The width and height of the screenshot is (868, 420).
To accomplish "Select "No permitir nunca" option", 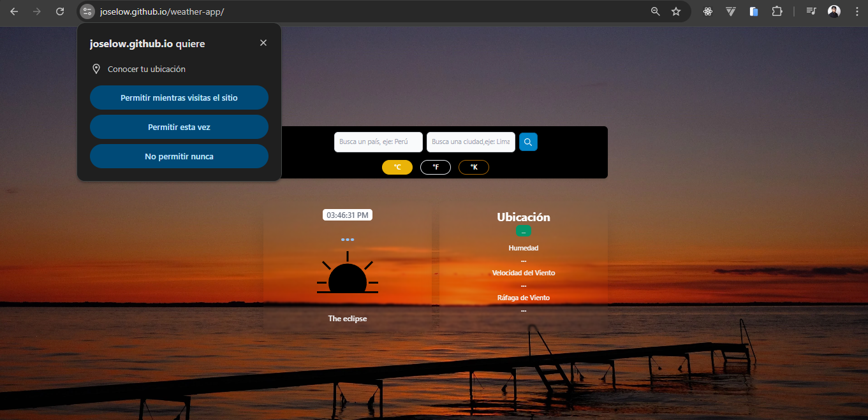I will [179, 157].
